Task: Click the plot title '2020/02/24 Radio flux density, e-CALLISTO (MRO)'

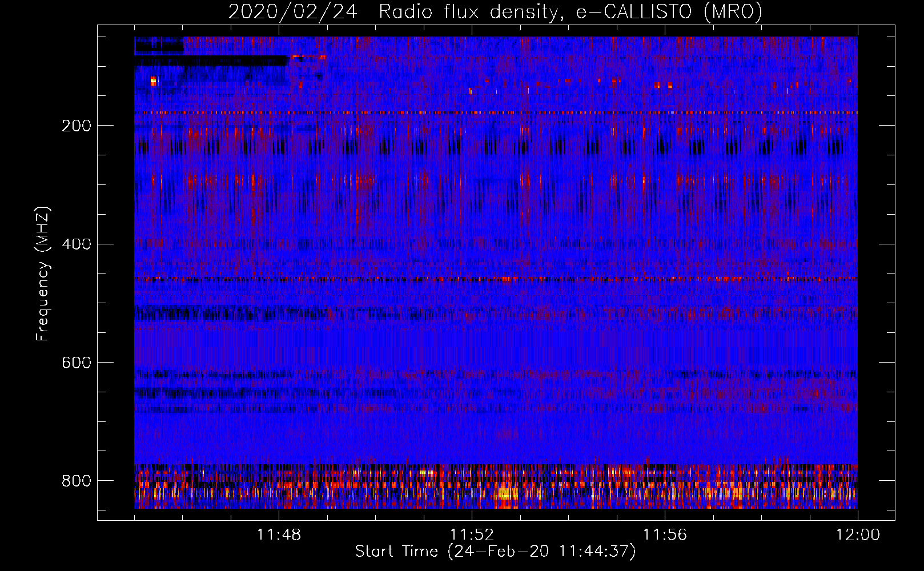Action: tap(495, 11)
